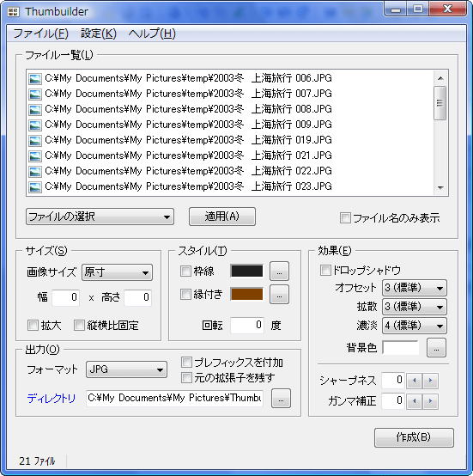Click the ガンマ補正 value field
The width and height of the screenshot is (473, 476).
(393, 401)
